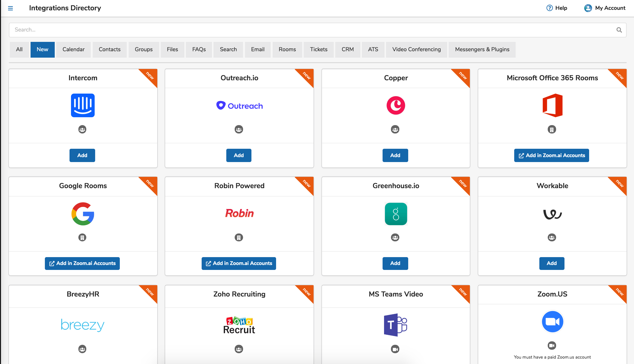Click the Help question mark icon
Screen dimensions: 634x364
coord(549,8)
